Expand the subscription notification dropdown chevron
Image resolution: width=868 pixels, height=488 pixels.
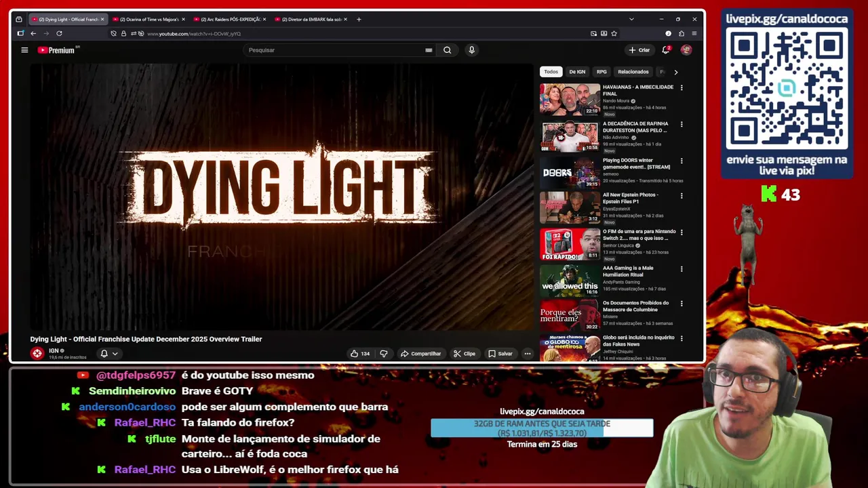(115, 353)
